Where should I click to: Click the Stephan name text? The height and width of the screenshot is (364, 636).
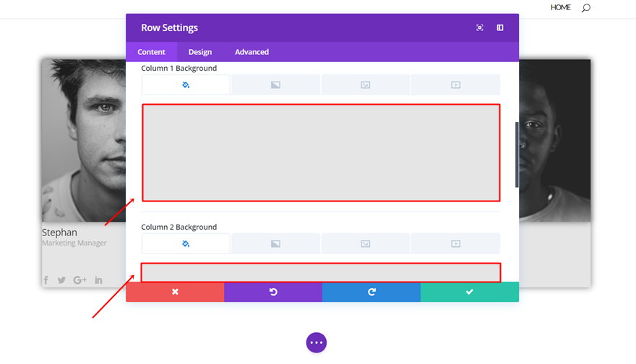(59, 233)
